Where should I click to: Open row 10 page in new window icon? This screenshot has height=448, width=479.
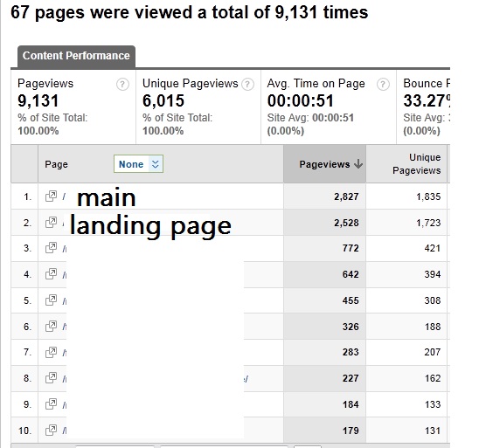pos(51,431)
